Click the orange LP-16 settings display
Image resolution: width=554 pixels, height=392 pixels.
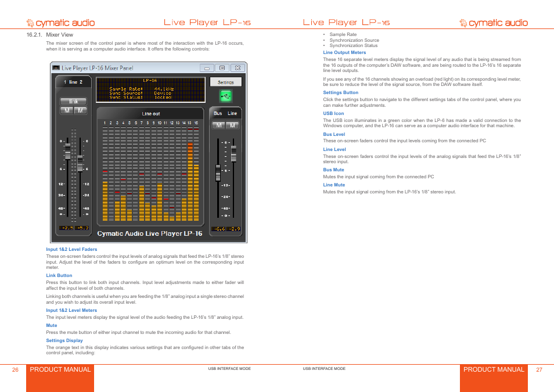150,90
